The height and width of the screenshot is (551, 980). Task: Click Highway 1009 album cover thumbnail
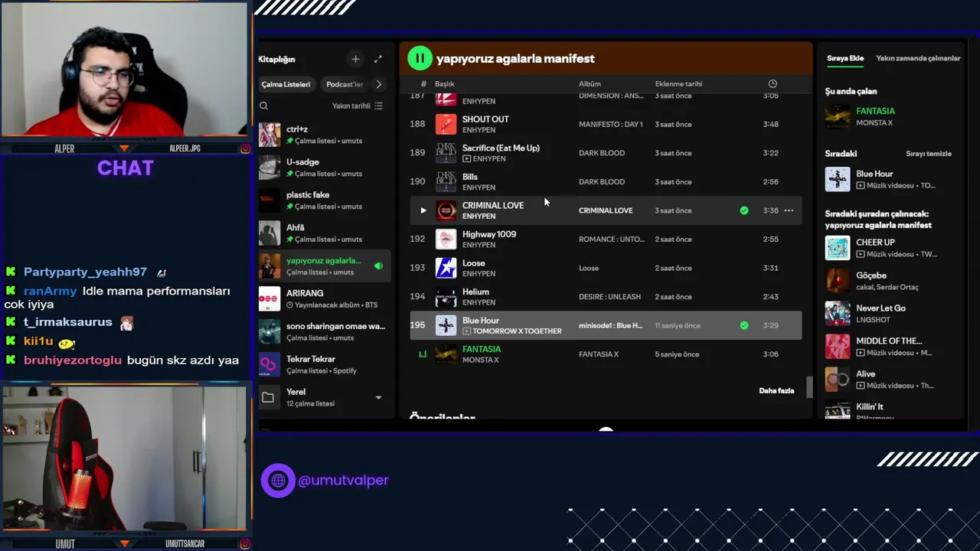pos(446,239)
